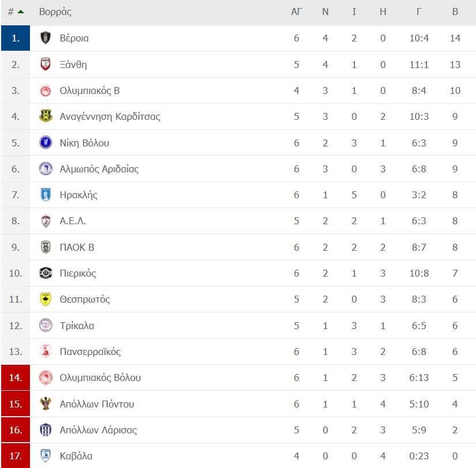Click the Νίκη Βόλου round blue logo

tap(46, 142)
